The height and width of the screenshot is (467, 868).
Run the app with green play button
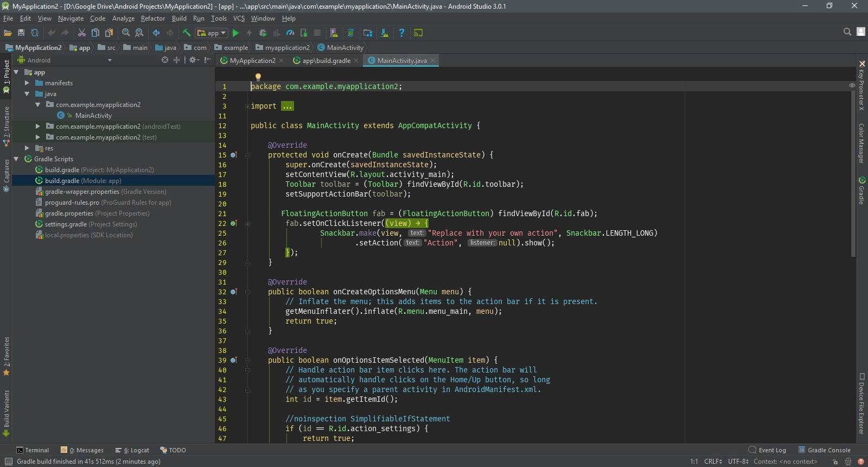click(235, 33)
